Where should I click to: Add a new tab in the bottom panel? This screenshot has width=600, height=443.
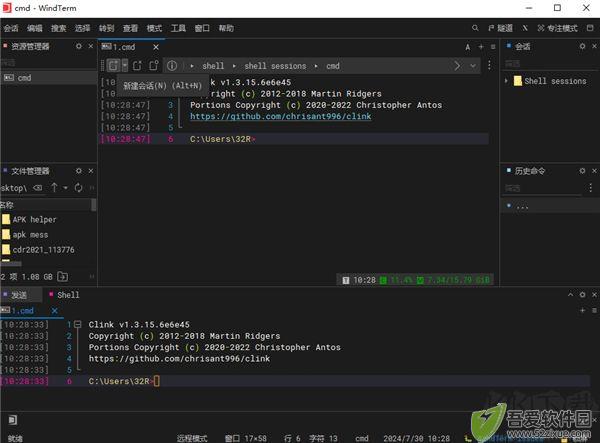coord(582,310)
